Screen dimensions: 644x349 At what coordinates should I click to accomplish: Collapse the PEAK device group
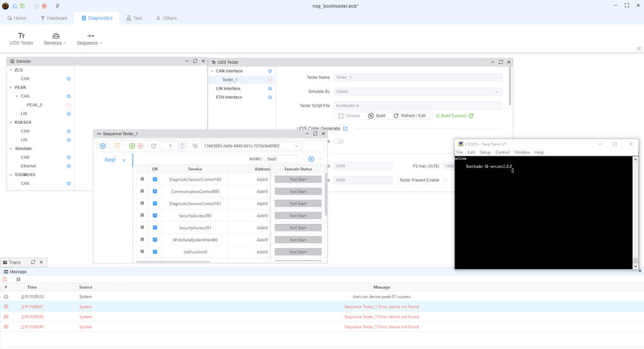(x=11, y=88)
